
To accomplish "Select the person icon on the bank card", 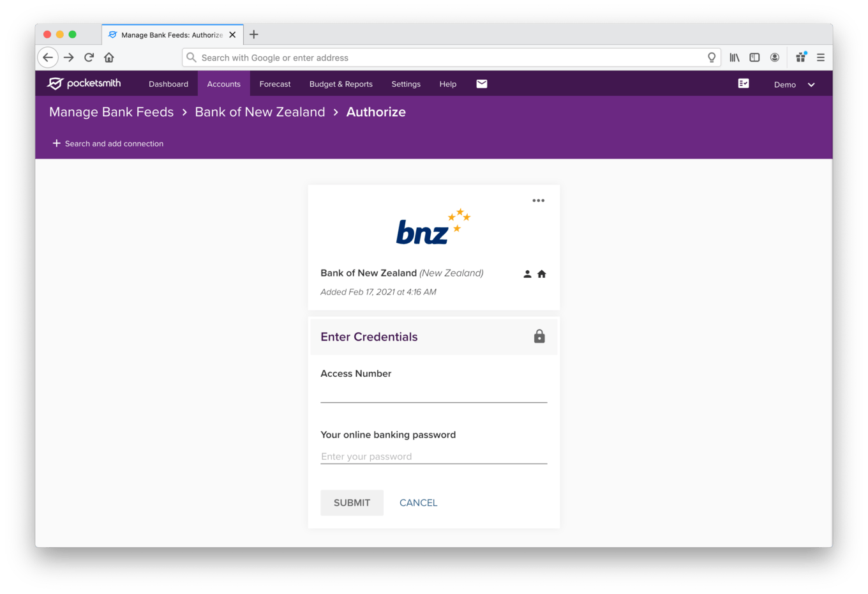I will (527, 273).
